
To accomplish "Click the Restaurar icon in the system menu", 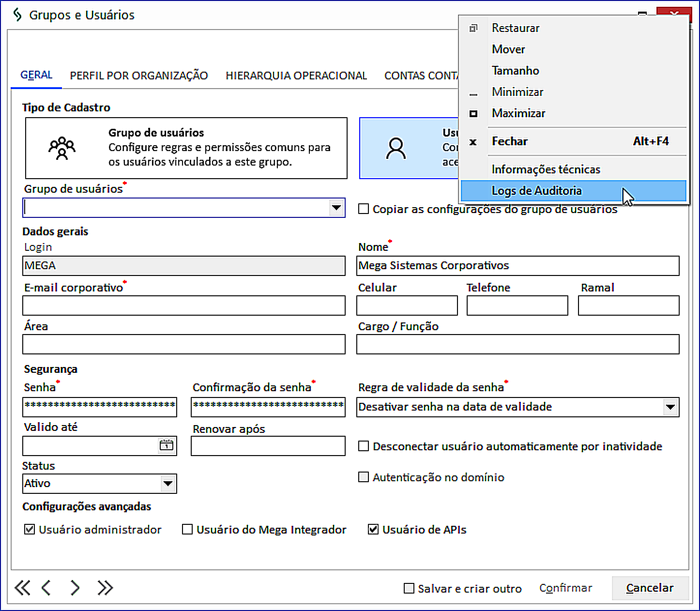I will click(473, 29).
